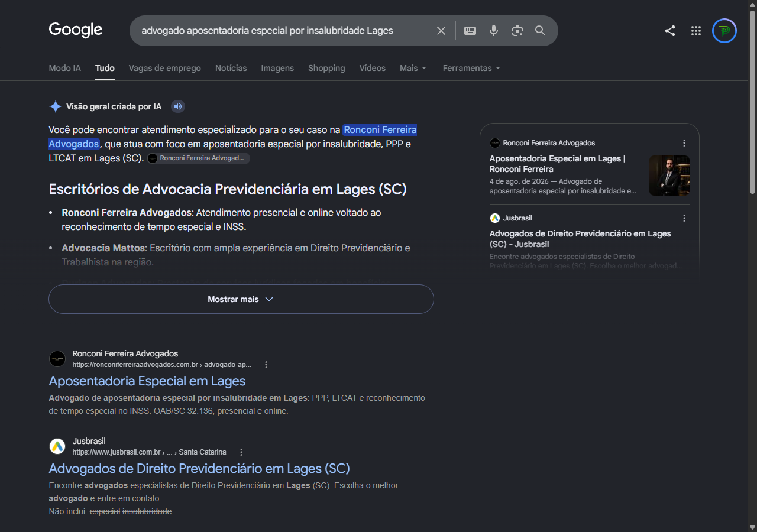Open Vagas de emprego tab

[165, 68]
